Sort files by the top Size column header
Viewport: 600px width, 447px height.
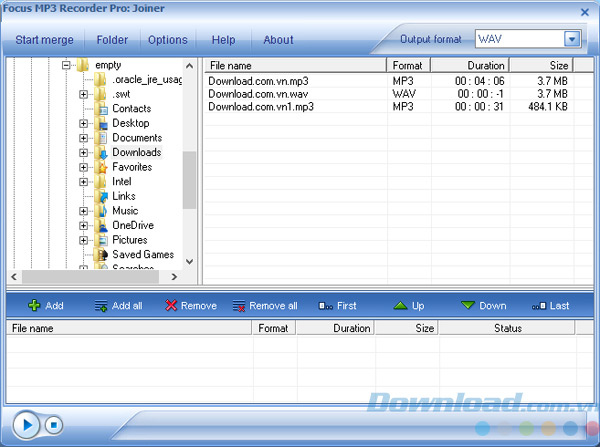[x=541, y=65]
